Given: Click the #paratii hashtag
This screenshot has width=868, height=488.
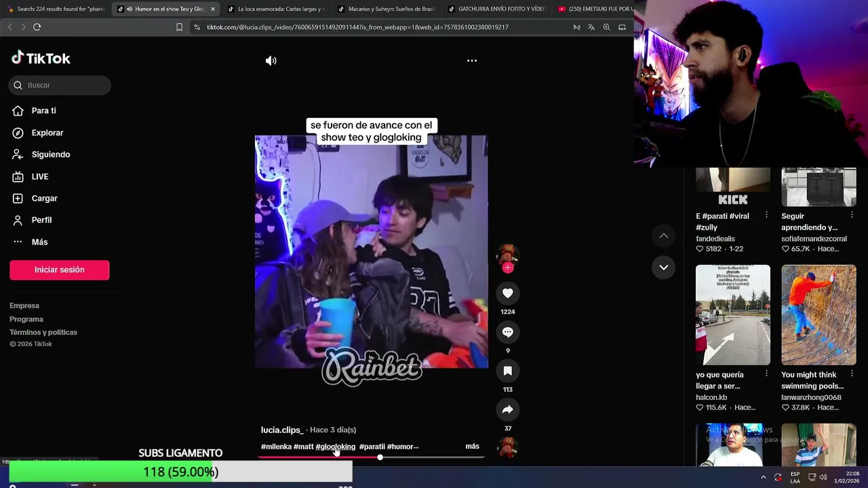Looking at the screenshot, I should click(372, 447).
